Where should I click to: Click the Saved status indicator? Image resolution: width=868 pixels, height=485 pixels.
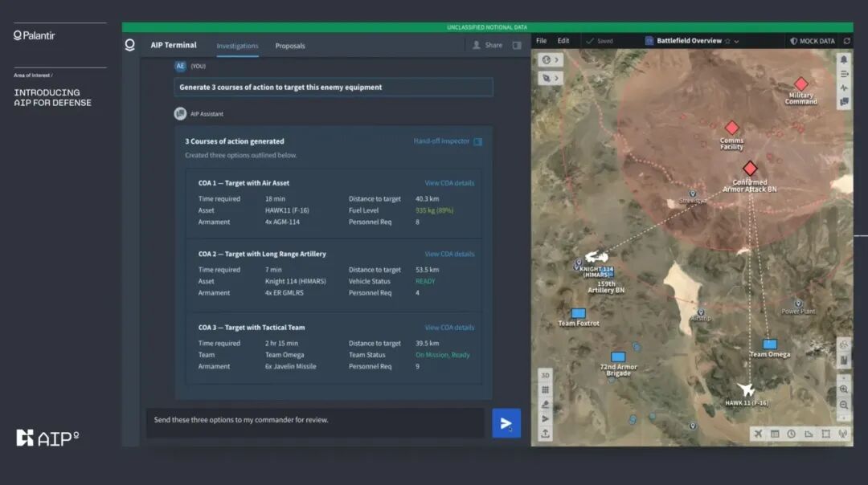click(x=600, y=41)
